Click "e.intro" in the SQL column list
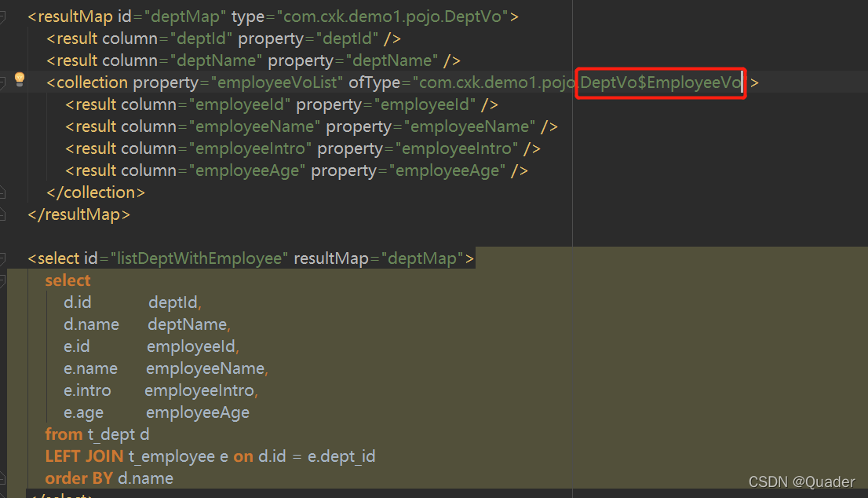 coord(87,390)
